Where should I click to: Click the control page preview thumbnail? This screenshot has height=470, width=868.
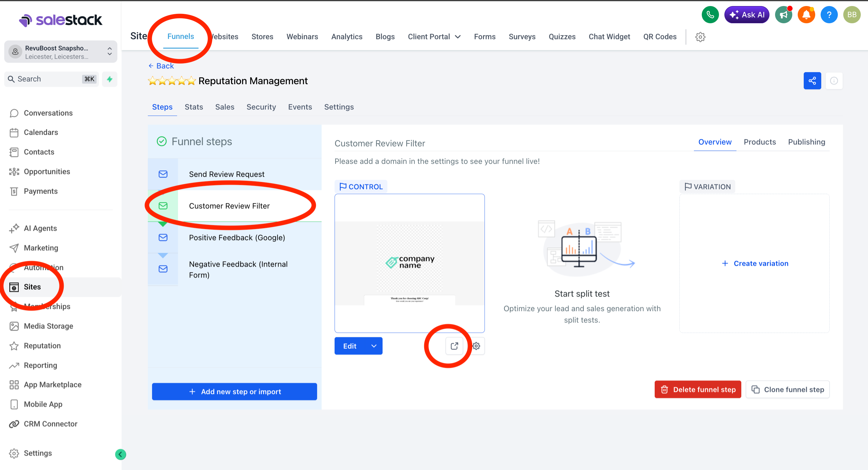coord(409,263)
